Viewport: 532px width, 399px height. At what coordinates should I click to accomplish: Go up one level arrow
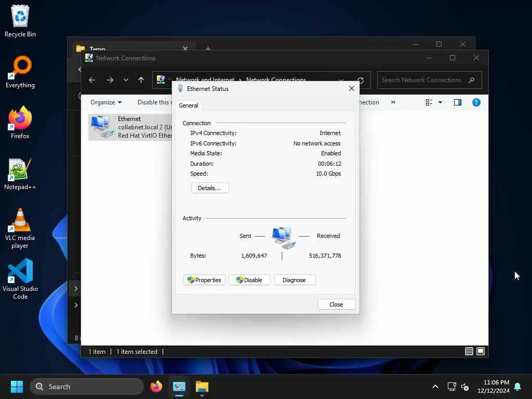[x=141, y=80]
